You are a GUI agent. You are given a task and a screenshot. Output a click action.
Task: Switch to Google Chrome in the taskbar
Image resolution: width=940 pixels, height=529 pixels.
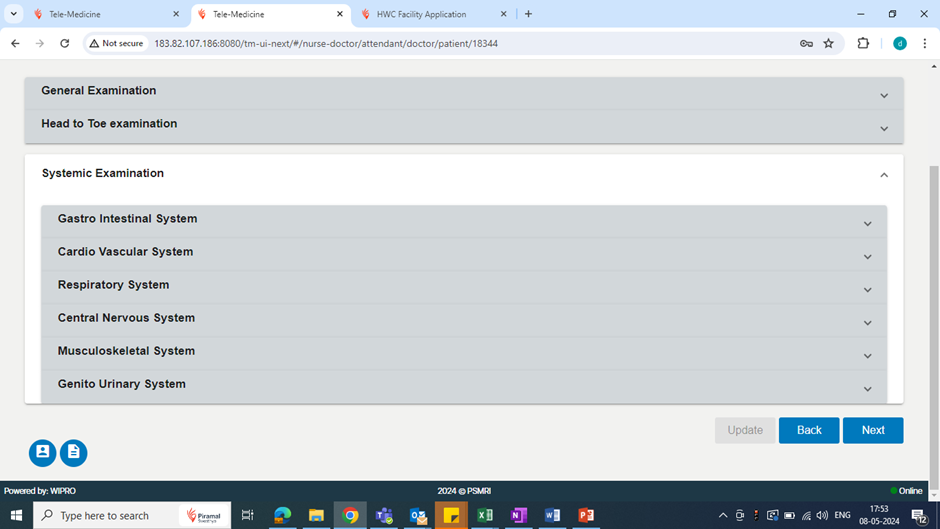350,515
